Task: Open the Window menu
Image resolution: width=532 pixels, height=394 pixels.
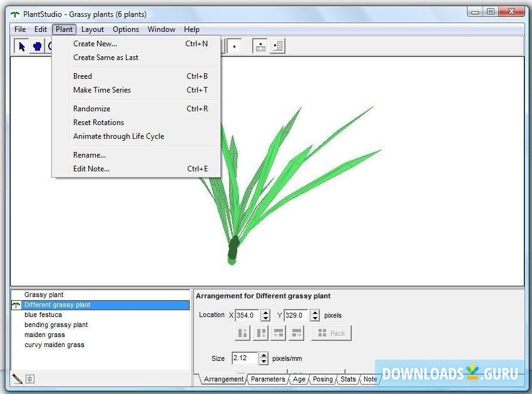Action: click(161, 29)
